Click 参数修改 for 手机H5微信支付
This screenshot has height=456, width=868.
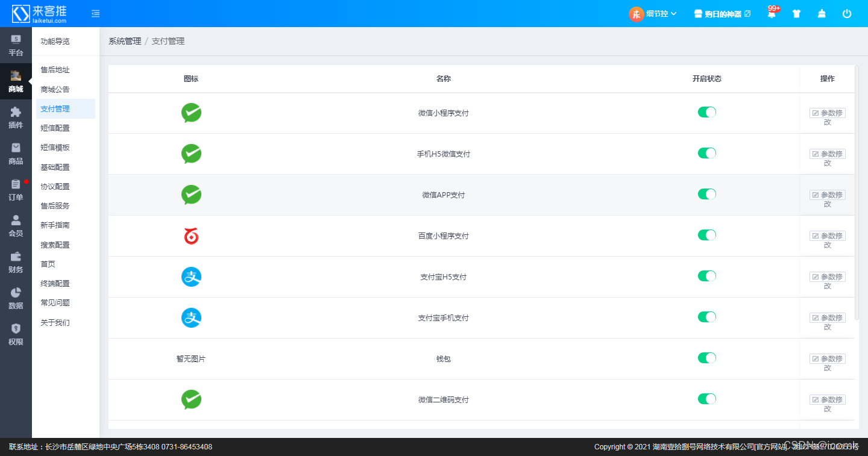click(x=828, y=154)
